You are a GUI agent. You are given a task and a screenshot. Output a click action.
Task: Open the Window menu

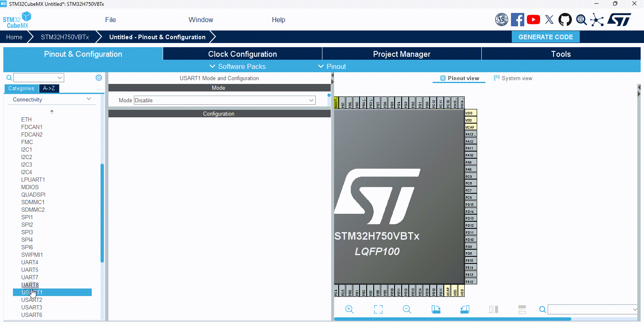[x=201, y=20]
